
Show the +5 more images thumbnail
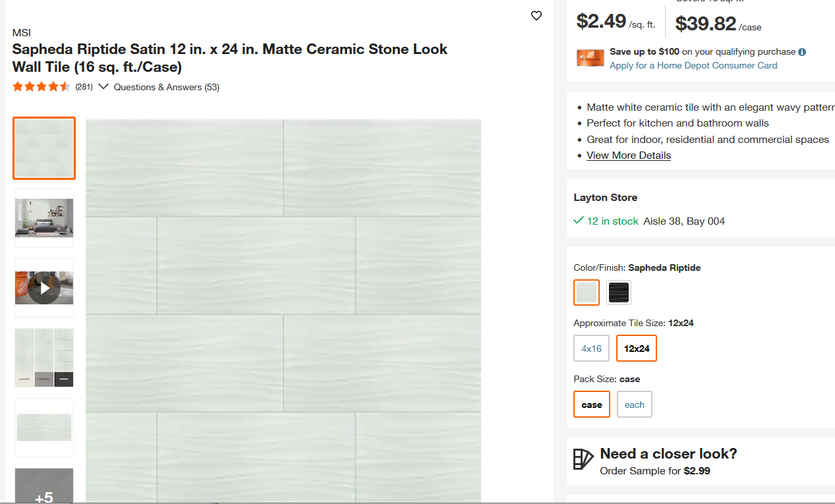pyautogui.click(x=44, y=486)
